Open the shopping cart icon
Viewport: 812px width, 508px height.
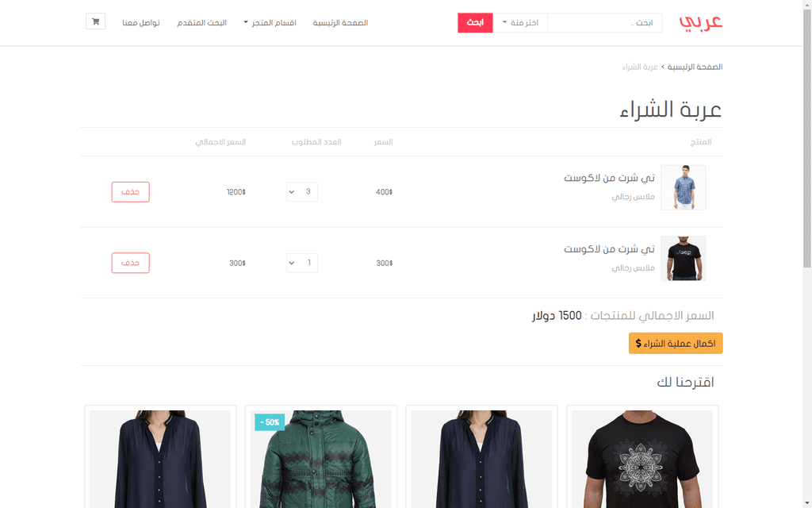[96, 21]
